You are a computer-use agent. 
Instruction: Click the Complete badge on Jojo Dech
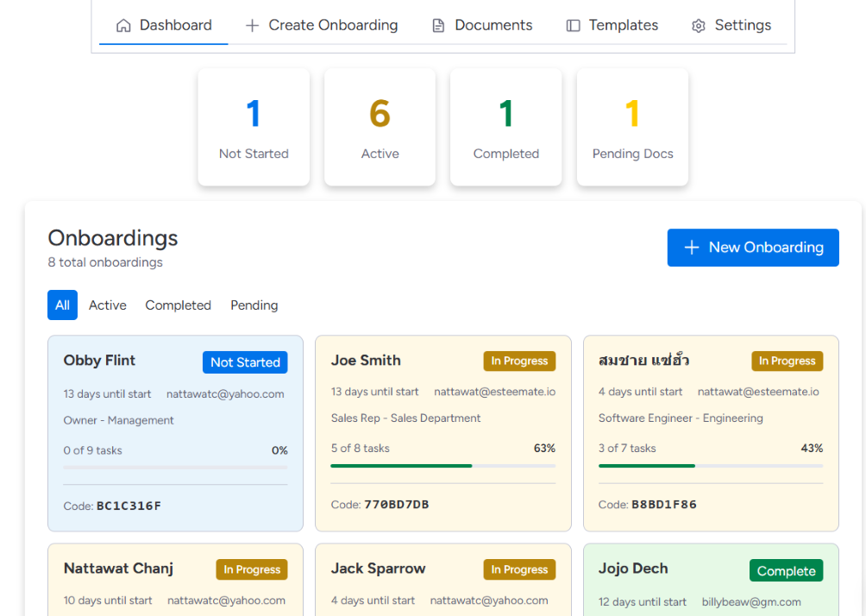coord(786,571)
